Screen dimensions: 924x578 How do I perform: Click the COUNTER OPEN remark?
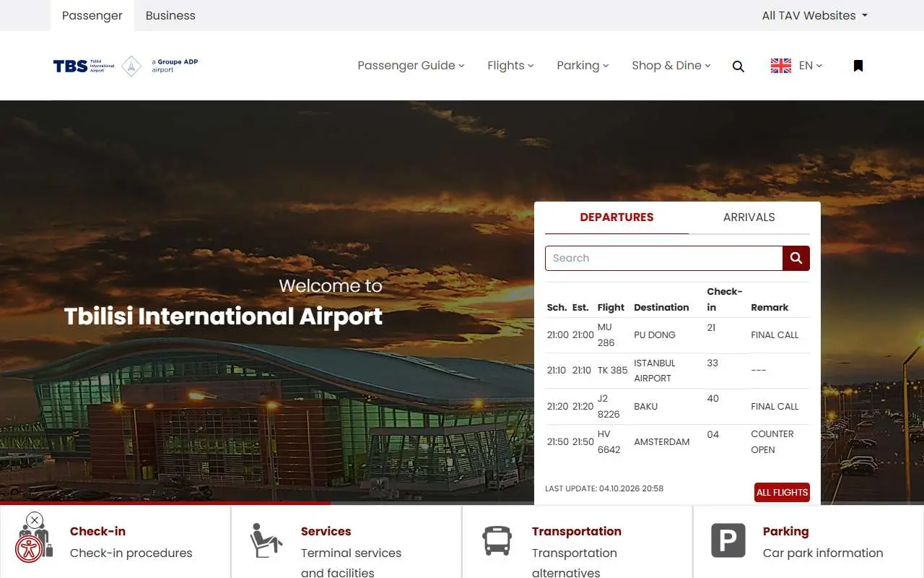(772, 442)
